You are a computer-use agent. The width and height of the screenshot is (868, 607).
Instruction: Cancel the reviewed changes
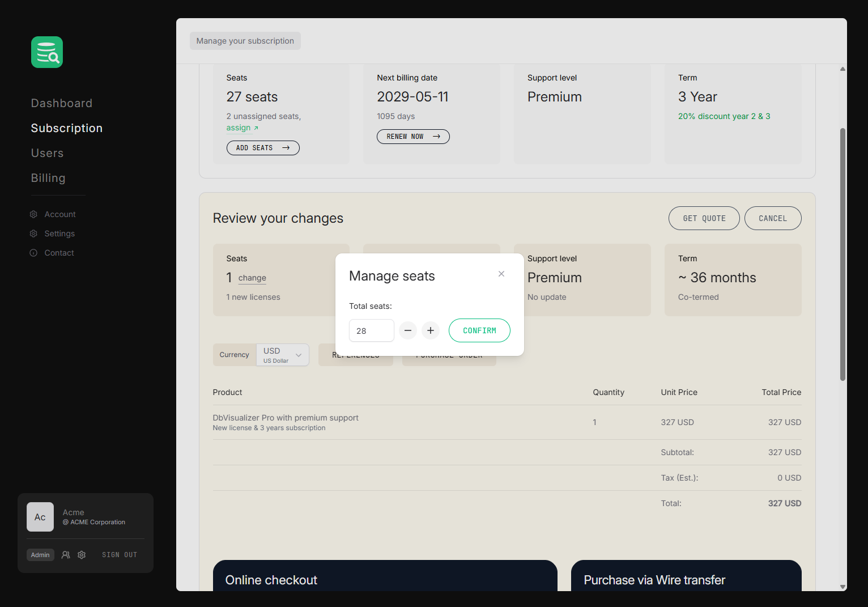[x=773, y=218]
